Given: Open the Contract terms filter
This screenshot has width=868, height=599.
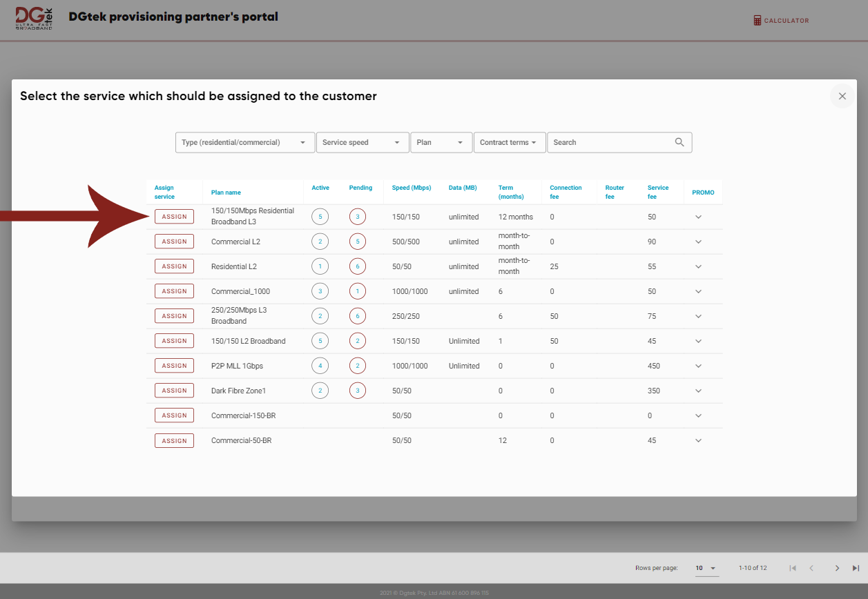Looking at the screenshot, I should pyautogui.click(x=510, y=142).
